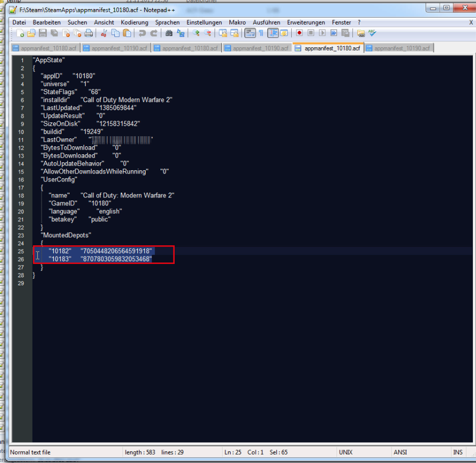Copy selection using the Copy icon

click(116, 33)
